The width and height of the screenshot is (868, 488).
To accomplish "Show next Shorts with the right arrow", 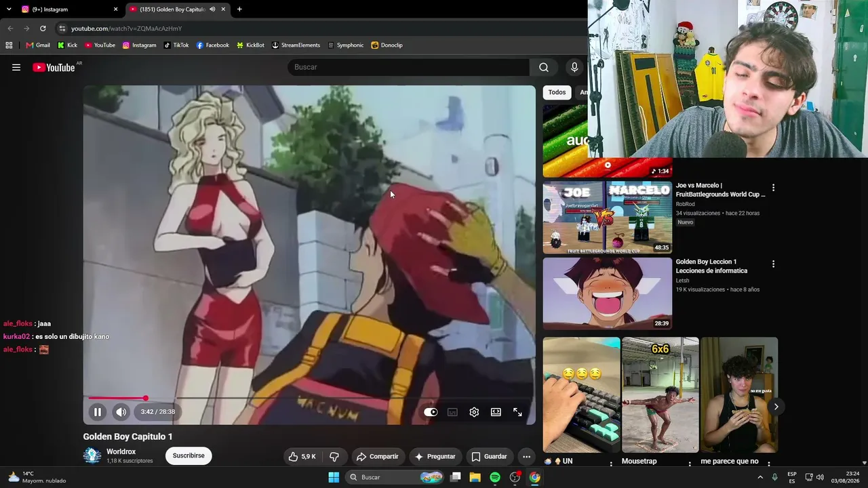I will [x=776, y=407].
